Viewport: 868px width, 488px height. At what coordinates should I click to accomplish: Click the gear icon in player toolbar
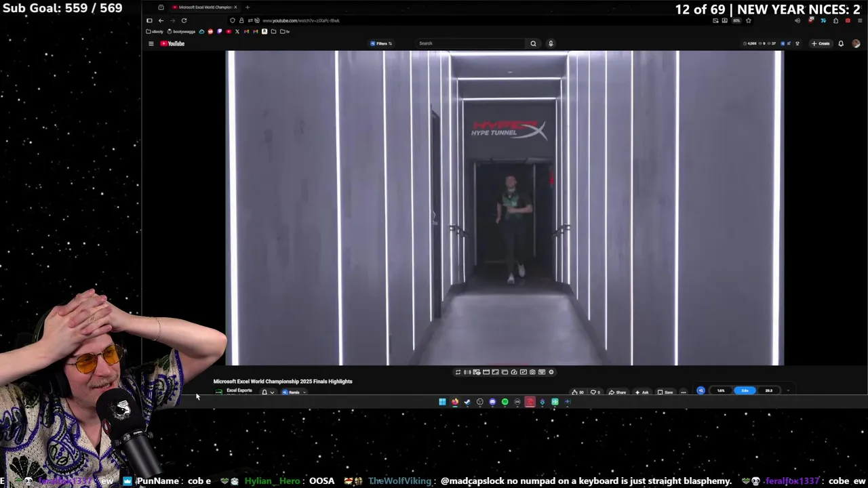551,372
